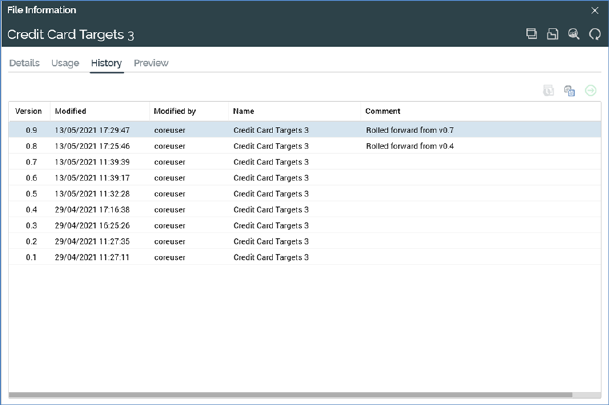Viewport: 609px width, 405px height.
Task: Click the 29/04/2021 11:27:35 modified date
Action: 92,242
